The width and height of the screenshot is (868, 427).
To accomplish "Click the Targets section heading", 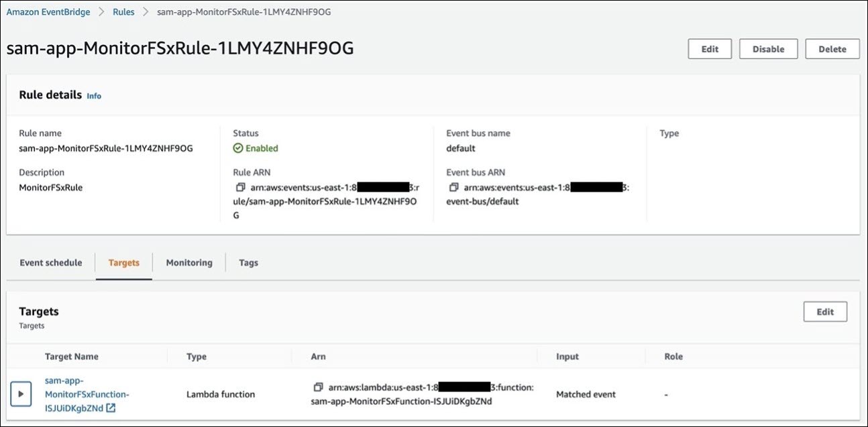I will pyautogui.click(x=39, y=311).
